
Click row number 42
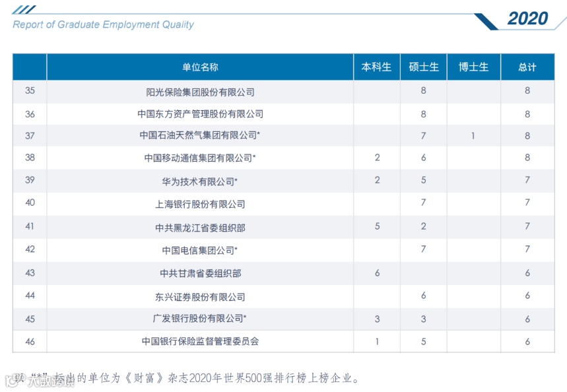tap(30, 249)
